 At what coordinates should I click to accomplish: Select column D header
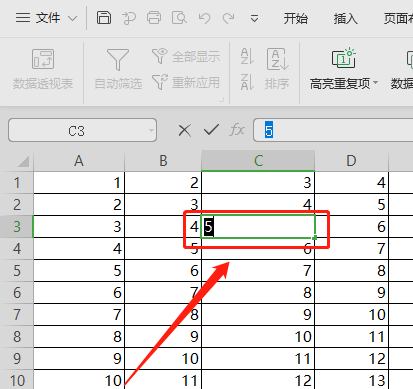(351, 161)
